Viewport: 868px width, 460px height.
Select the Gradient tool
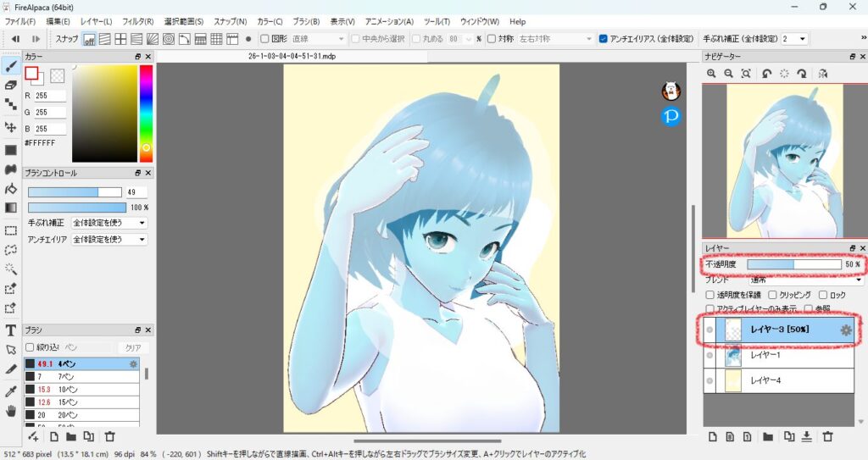pyautogui.click(x=10, y=208)
